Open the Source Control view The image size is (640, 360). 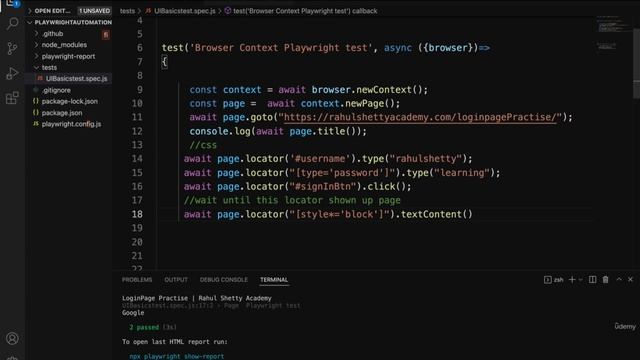coord(13,49)
